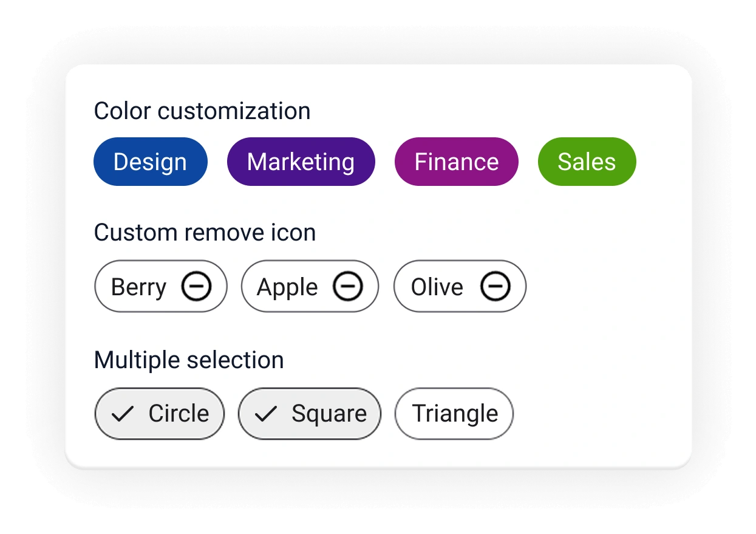Select the Triangle chip
The image size is (756, 534).
454,414
